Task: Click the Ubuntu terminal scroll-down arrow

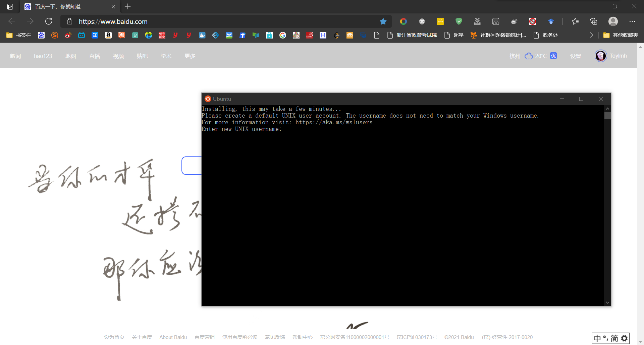Action: [607, 302]
